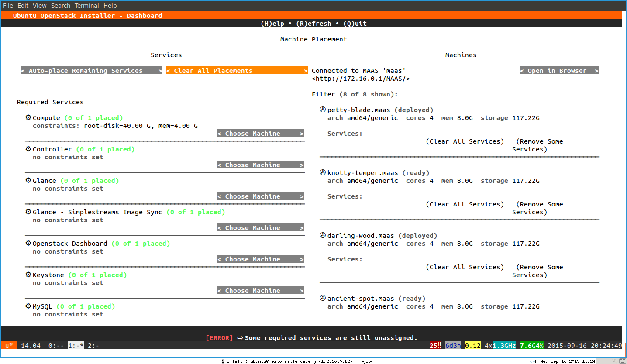Click Auto-place Remaining Services button
The height and width of the screenshot is (364, 627).
coord(92,71)
